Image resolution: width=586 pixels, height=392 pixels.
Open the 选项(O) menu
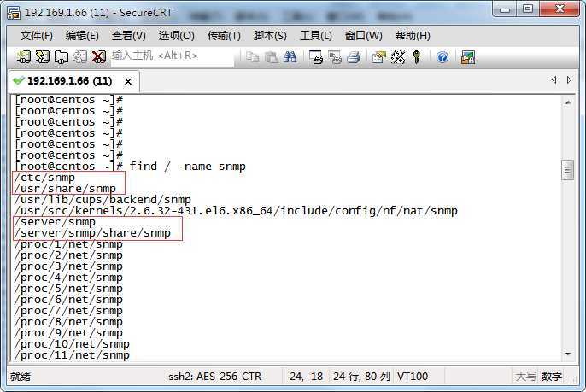pyautogui.click(x=176, y=36)
